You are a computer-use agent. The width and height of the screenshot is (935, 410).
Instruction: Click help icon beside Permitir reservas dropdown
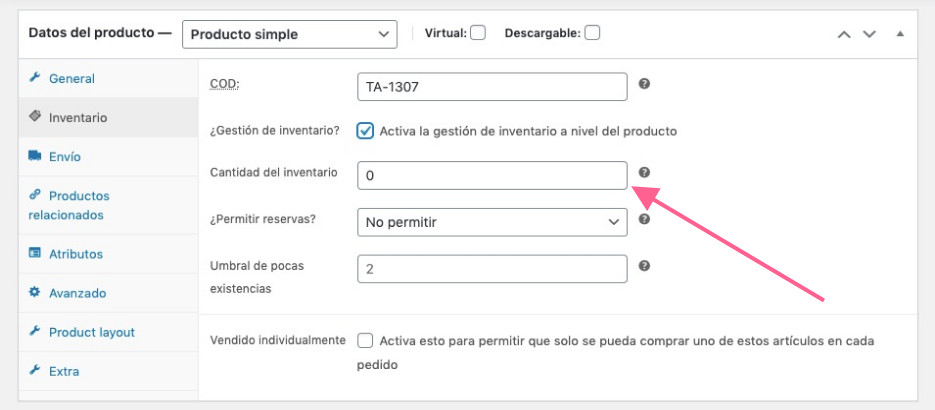click(x=644, y=219)
